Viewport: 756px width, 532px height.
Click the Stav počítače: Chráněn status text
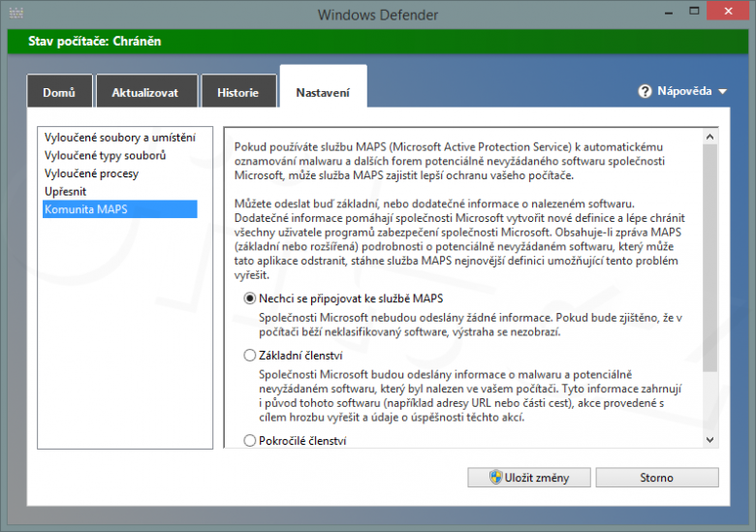tap(95, 42)
